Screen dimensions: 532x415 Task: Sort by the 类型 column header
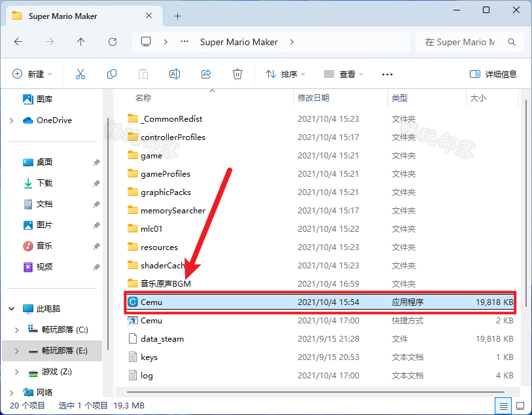click(x=399, y=98)
